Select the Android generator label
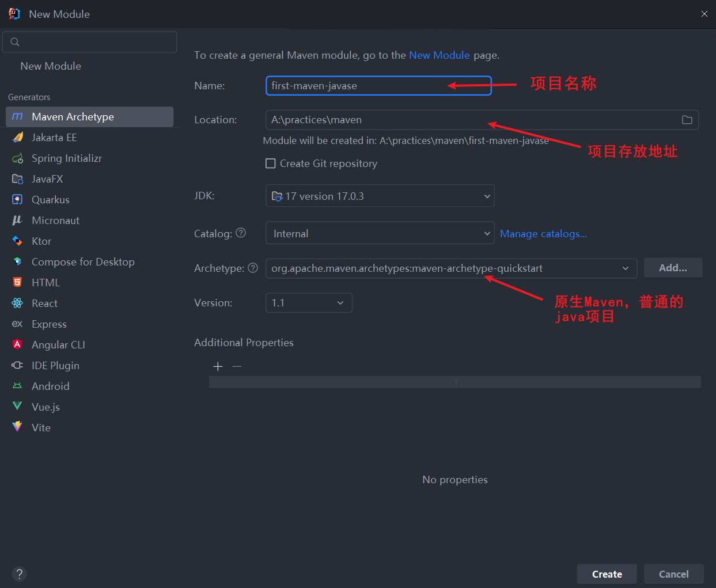The image size is (716, 588). tap(50, 386)
